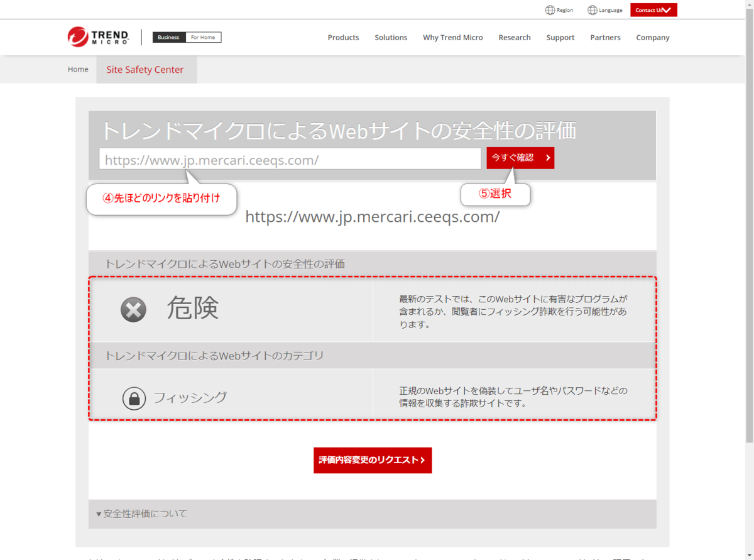Viewport: 754px width, 560px height.
Task: Click the Webサイトのカテゴリ section heading
Action: 214,356
